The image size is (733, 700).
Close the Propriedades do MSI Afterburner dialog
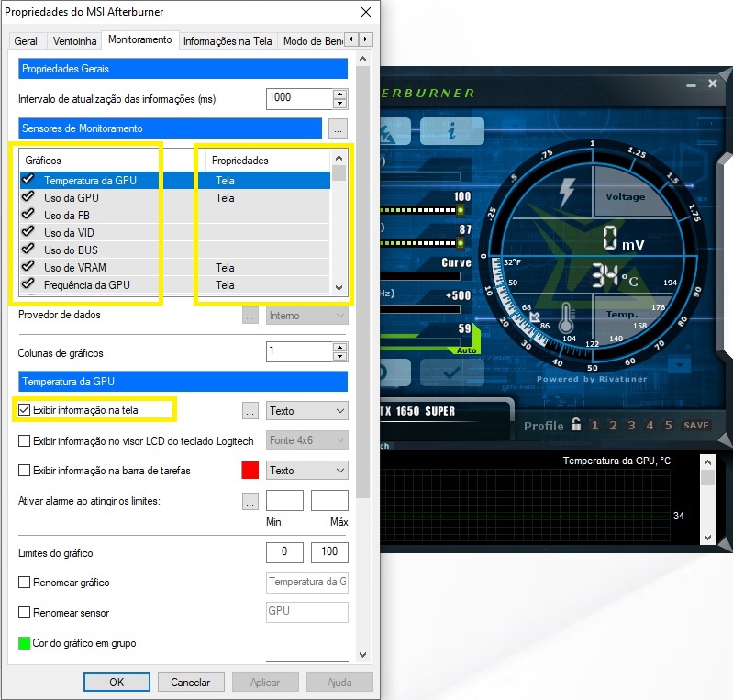tap(366, 12)
